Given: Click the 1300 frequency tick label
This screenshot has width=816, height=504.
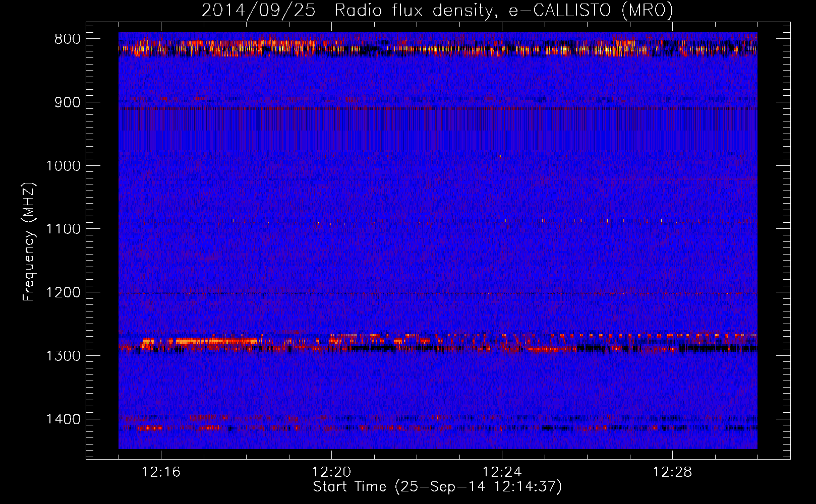Looking at the screenshot, I should (63, 356).
